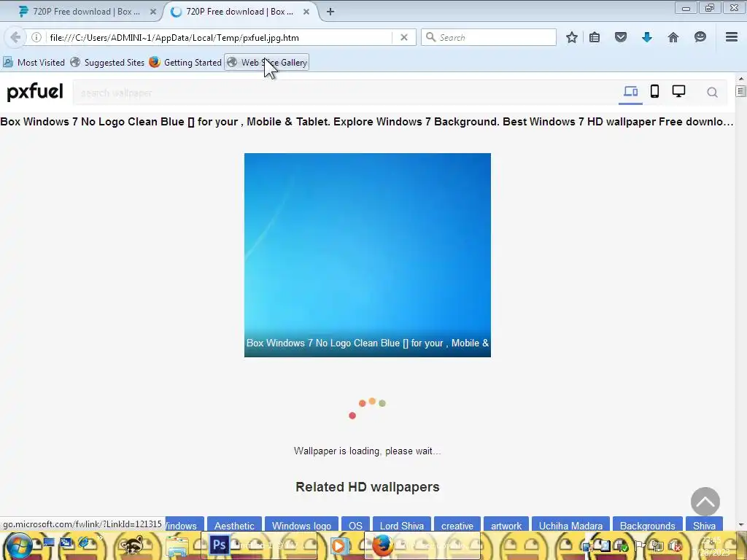Click the 'Wallpaper is loading, please wait...' text
747x560 pixels.
tap(368, 451)
